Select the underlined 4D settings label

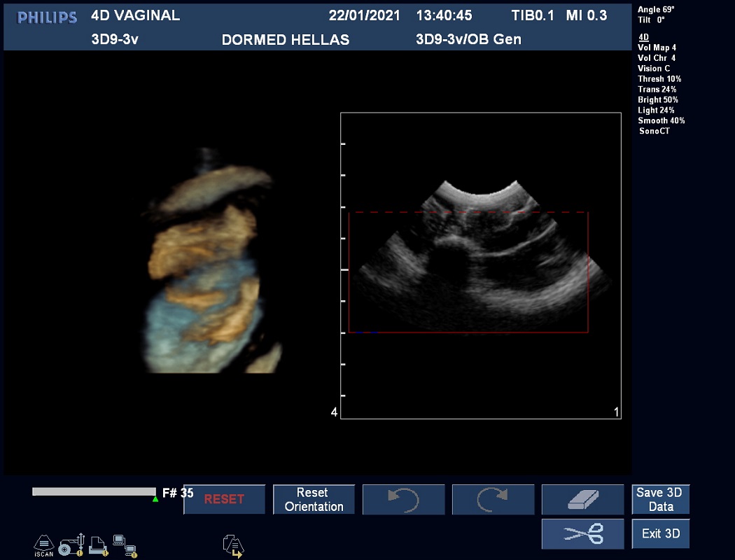click(643, 37)
